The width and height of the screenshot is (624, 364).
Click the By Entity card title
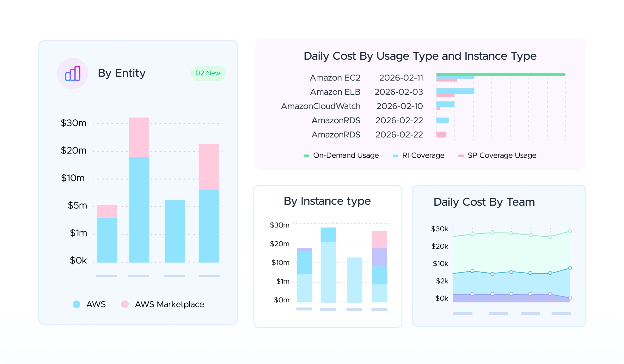pos(122,73)
